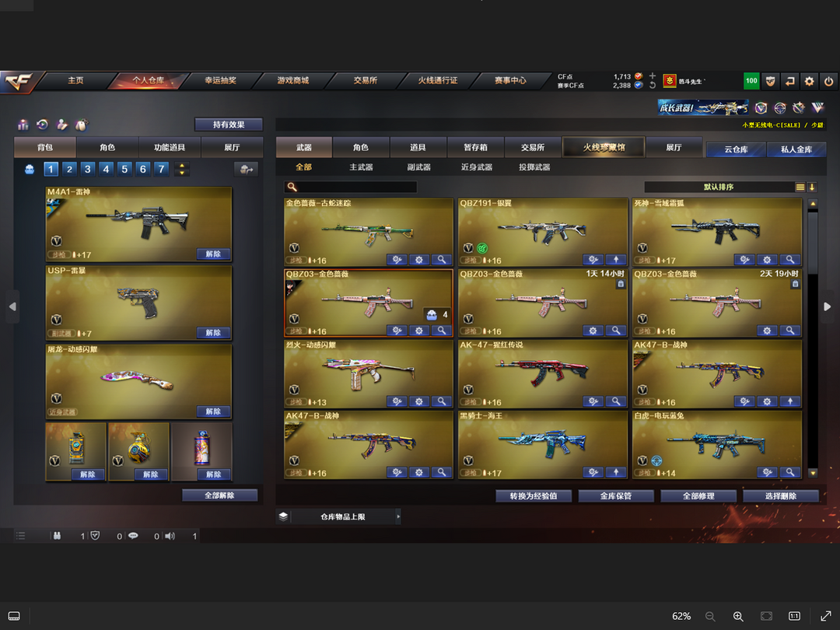The height and width of the screenshot is (630, 840).
Task: Expand 仓库物品上限 panel
Action: 398,516
